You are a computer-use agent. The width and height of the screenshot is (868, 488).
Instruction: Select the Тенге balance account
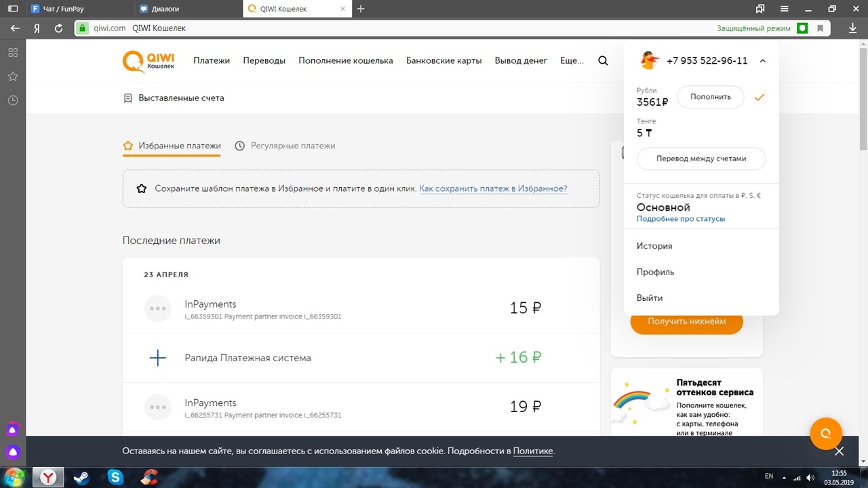(645, 129)
